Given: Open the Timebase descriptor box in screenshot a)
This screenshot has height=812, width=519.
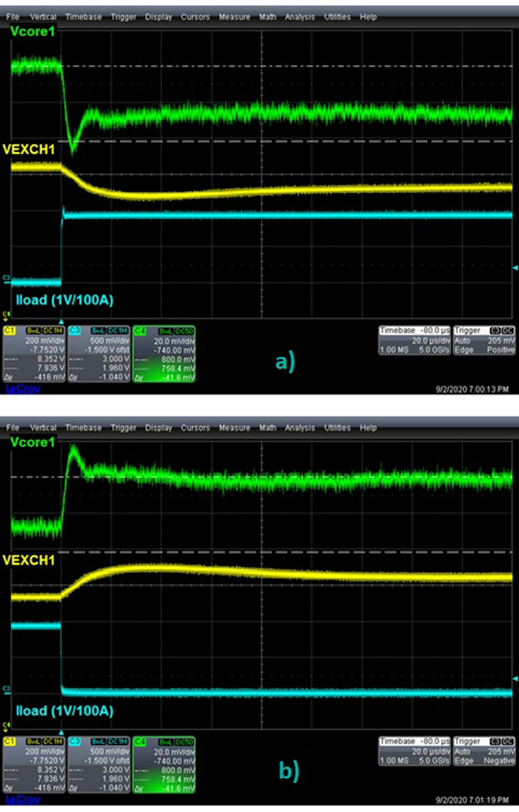Looking at the screenshot, I should point(414,340).
